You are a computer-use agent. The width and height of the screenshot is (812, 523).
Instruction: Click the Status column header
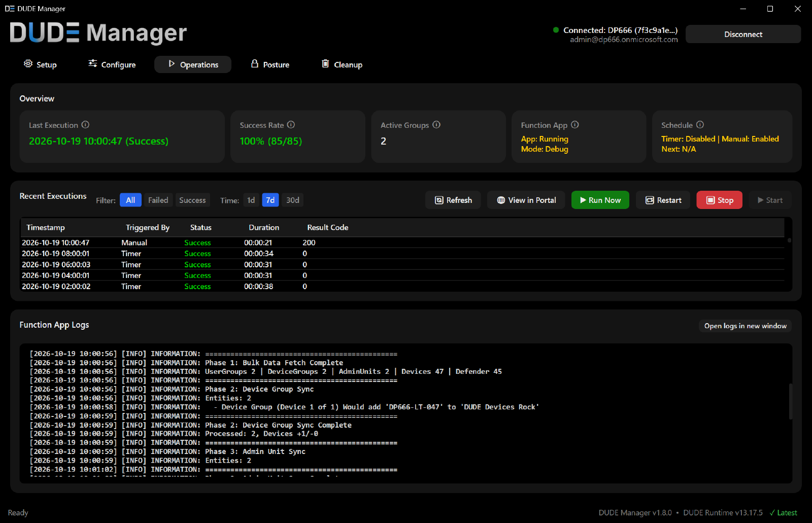[x=201, y=227]
